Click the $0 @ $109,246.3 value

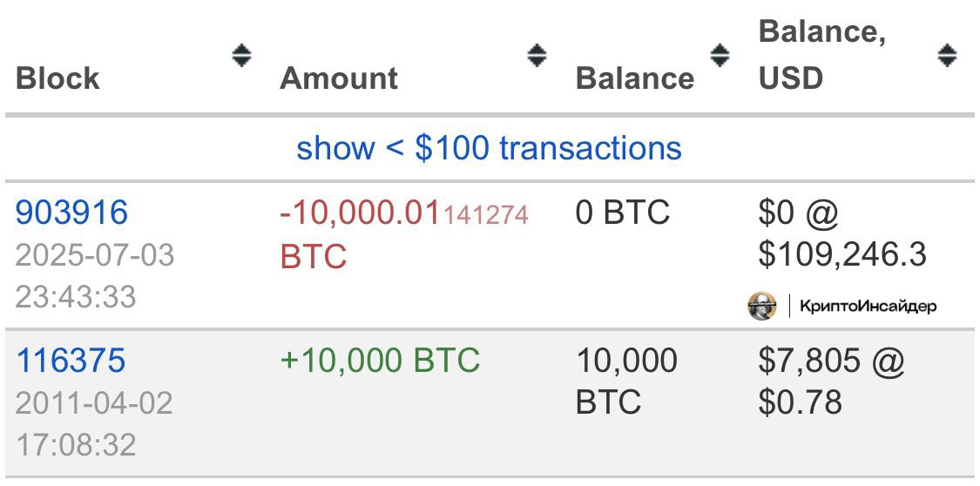(x=841, y=233)
